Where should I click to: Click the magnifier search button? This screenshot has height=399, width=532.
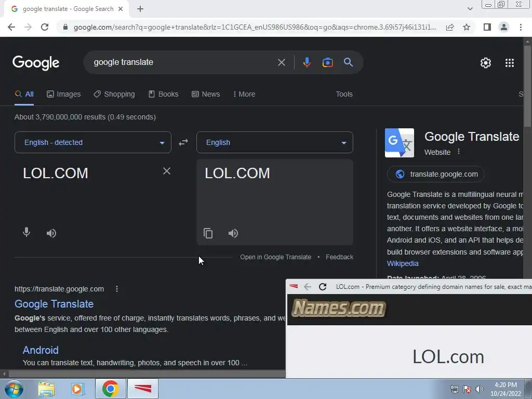[348, 62]
